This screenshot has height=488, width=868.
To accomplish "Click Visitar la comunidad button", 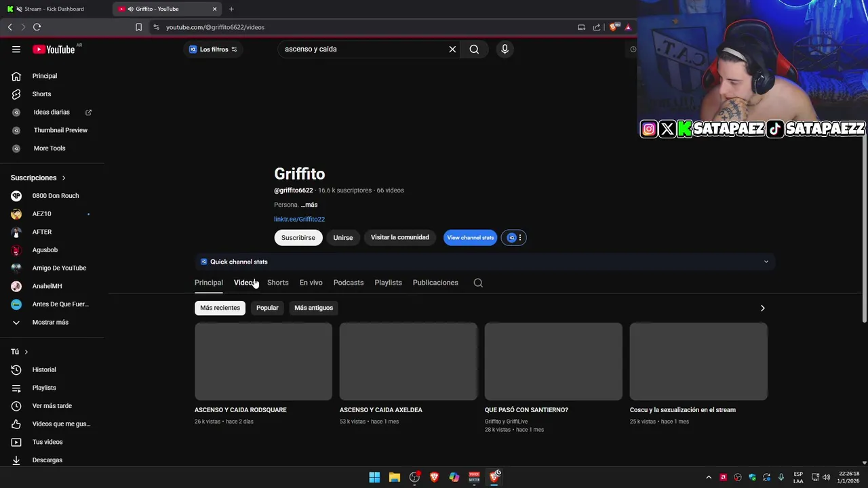I will (x=400, y=237).
